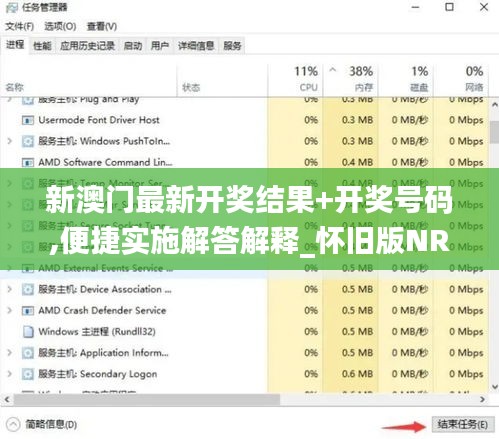This screenshot has height=439, width=499.
Task: Expand the AMD Crash Defender Service row
Action: [10, 311]
